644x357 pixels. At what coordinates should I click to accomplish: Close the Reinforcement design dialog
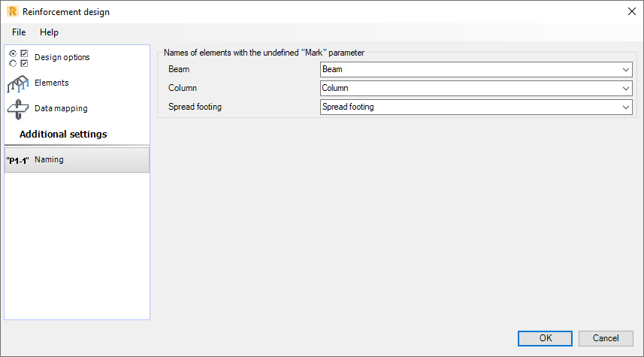coord(630,11)
